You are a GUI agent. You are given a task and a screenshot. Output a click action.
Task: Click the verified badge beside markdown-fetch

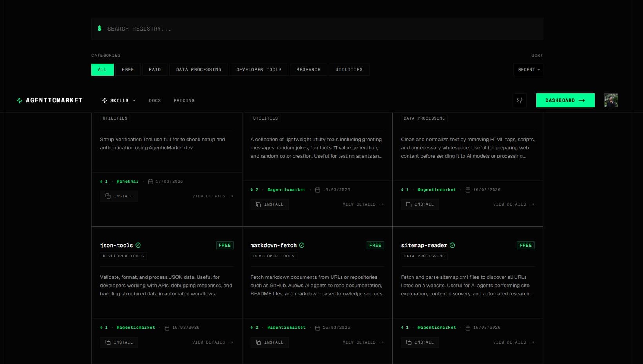pyautogui.click(x=302, y=245)
